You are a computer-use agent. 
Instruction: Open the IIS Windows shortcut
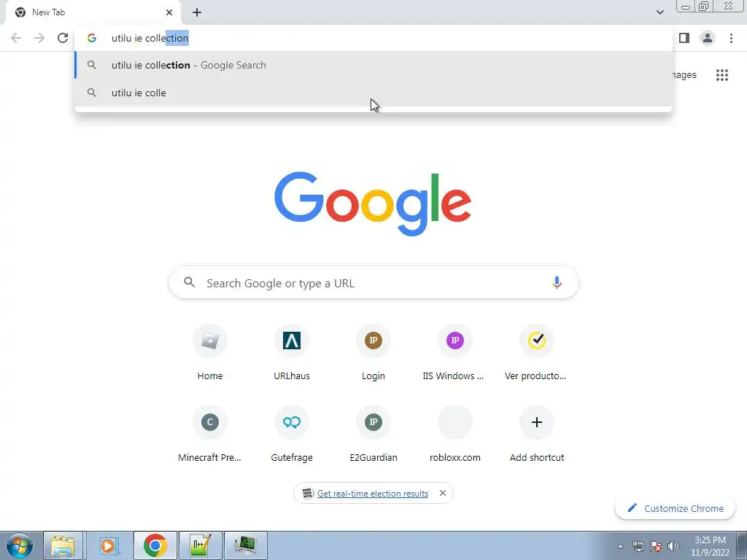455,352
